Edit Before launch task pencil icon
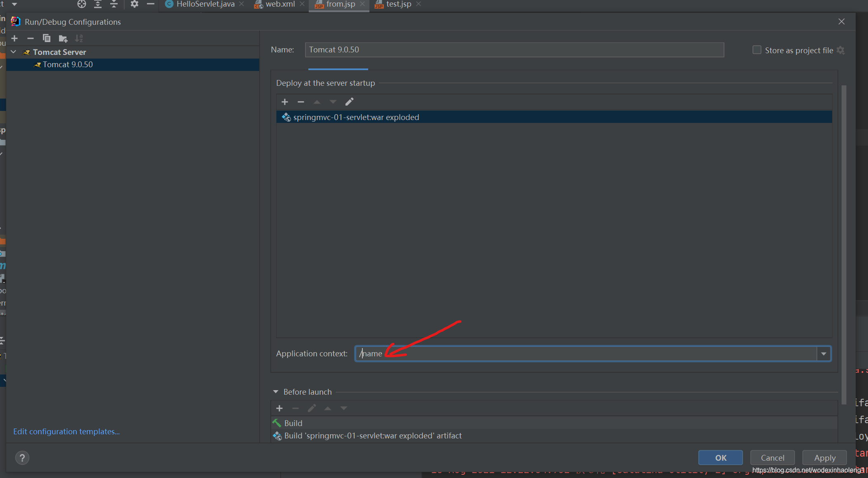The height and width of the screenshot is (478, 868). (x=312, y=408)
